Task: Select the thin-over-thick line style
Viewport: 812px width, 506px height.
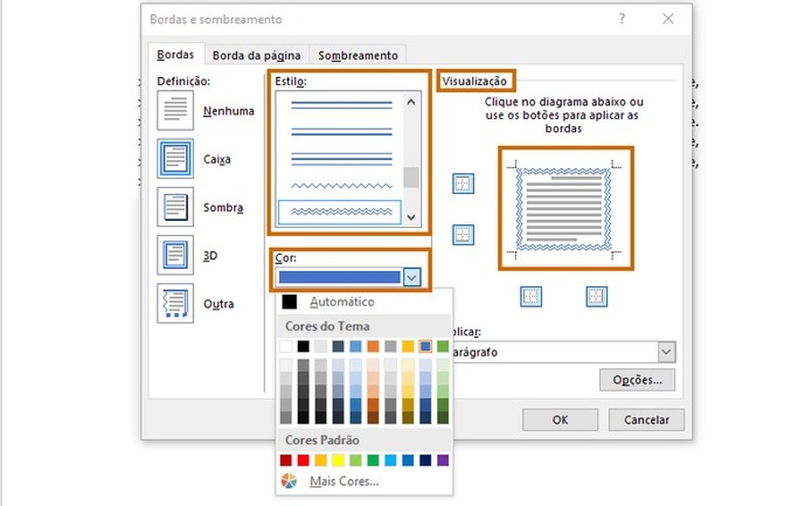Action: pos(341,132)
